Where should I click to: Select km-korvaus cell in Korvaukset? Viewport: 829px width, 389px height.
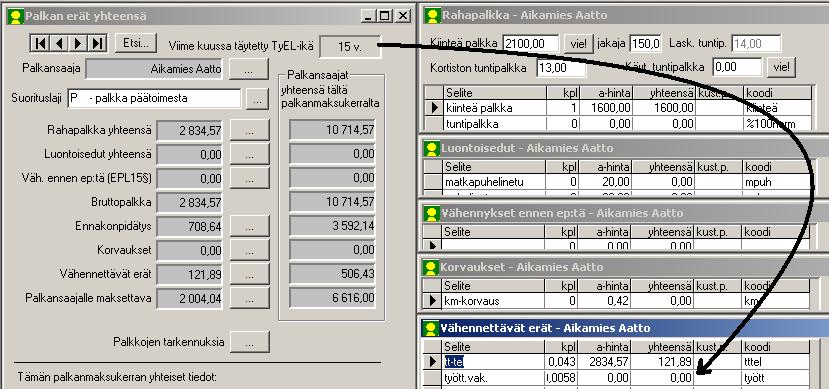493,301
